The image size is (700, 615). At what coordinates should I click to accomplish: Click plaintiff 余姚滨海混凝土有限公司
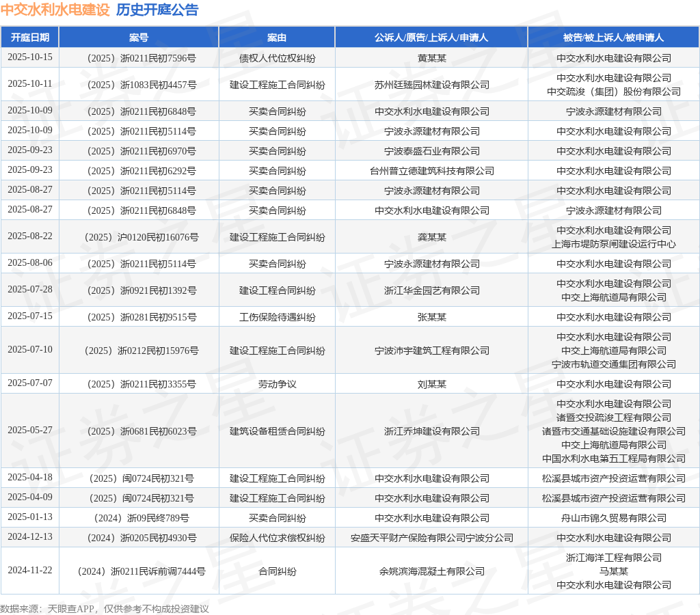(432, 571)
